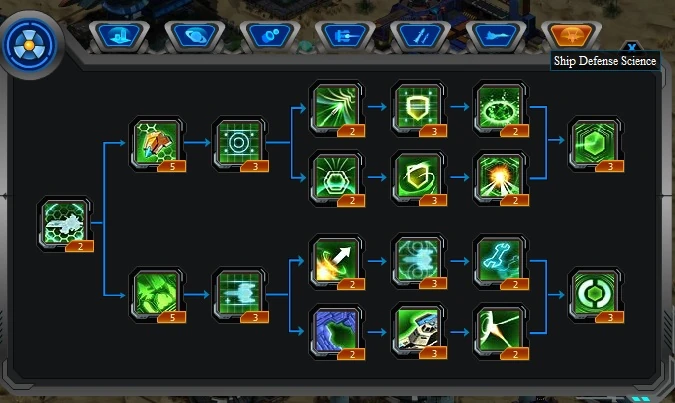This screenshot has height=403, width=675.
Task: Switch to the planet science tab
Action: click(195, 36)
